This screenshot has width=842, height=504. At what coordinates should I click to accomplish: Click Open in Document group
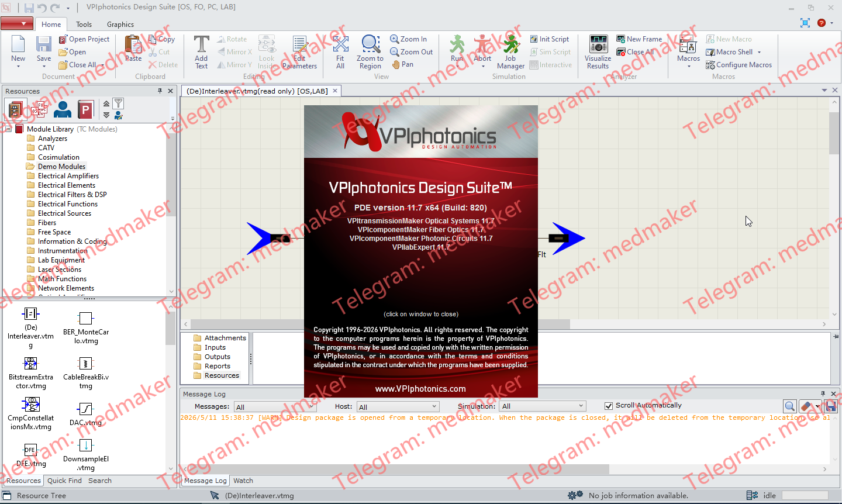click(x=73, y=52)
